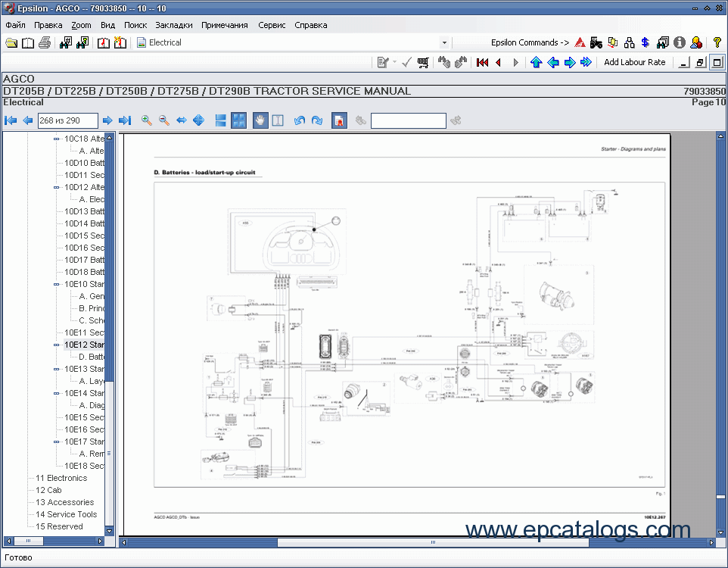Collapse the 10E10 Starter tree node

click(56, 285)
